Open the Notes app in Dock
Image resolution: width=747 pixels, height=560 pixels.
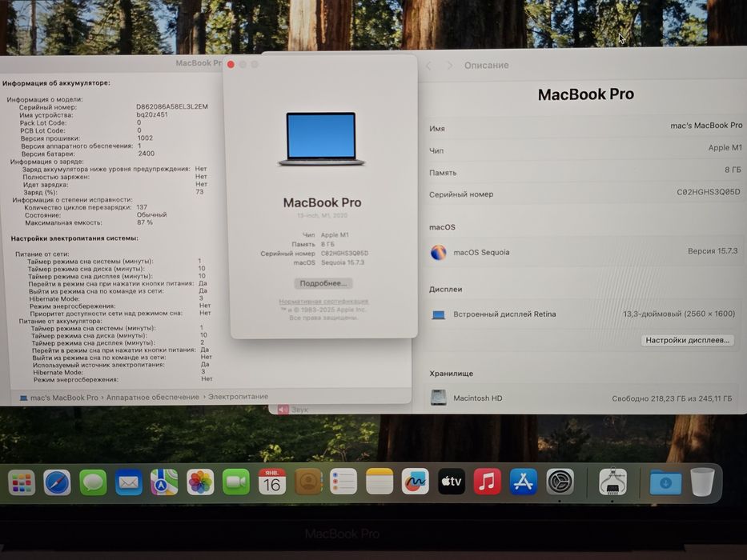click(x=380, y=482)
